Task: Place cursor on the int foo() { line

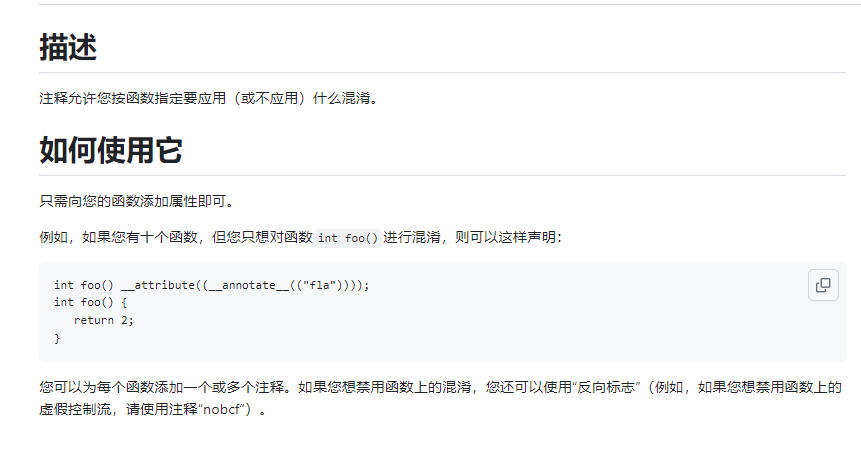Action: point(91,302)
